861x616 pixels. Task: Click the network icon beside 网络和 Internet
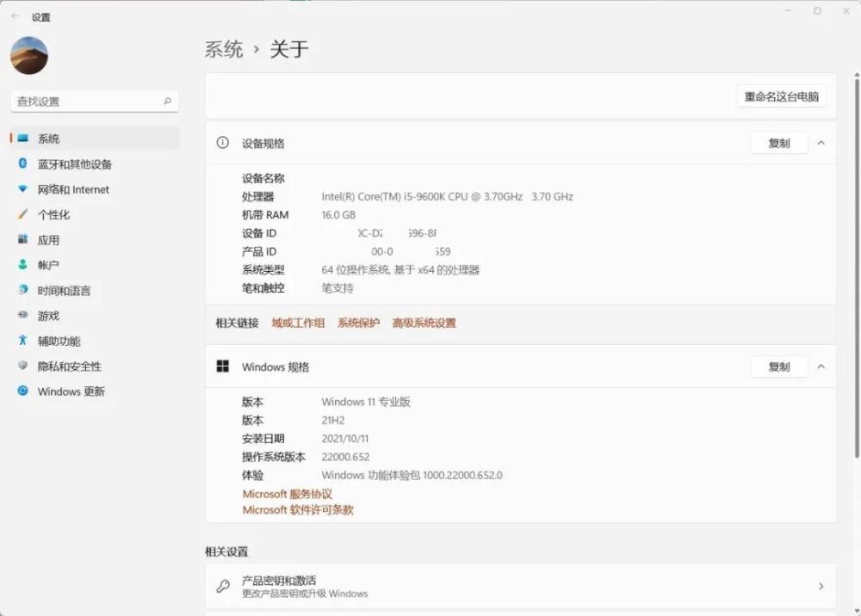click(22, 188)
